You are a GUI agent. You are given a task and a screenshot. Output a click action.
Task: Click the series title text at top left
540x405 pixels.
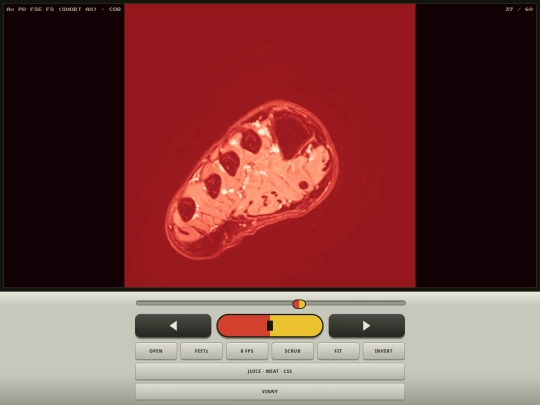(64, 9)
